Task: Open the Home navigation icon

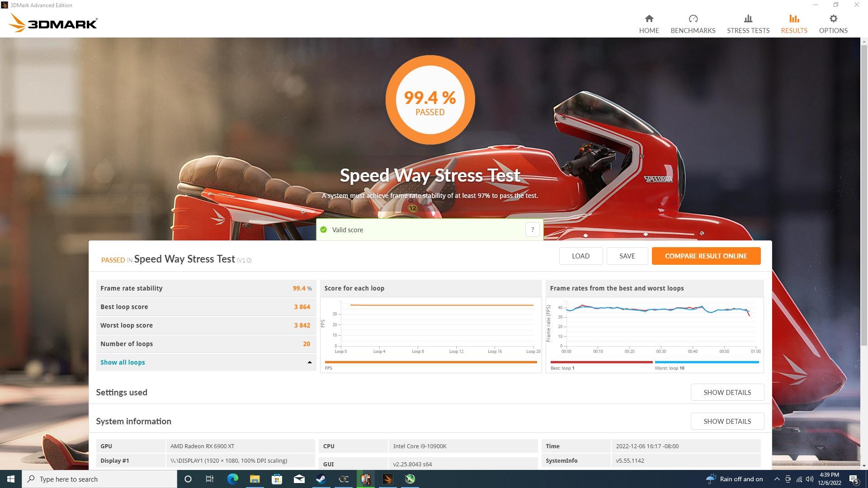Action: click(649, 19)
